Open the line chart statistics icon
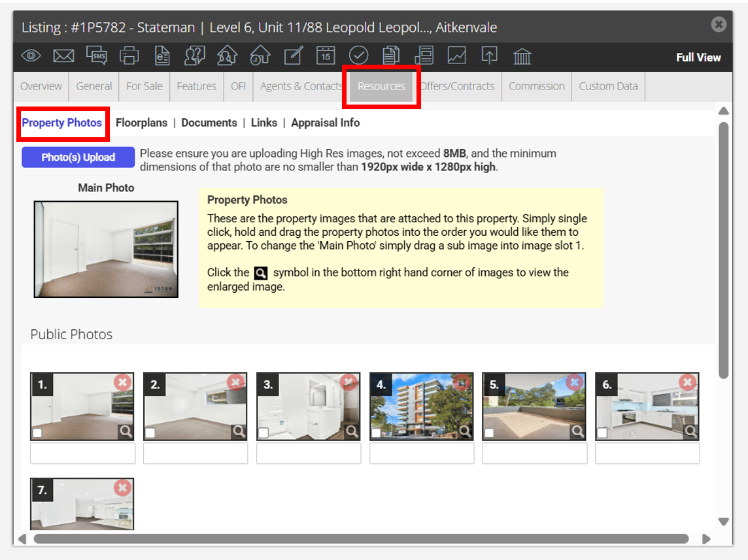748x560 pixels. pyautogui.click(x=456, y=56)
